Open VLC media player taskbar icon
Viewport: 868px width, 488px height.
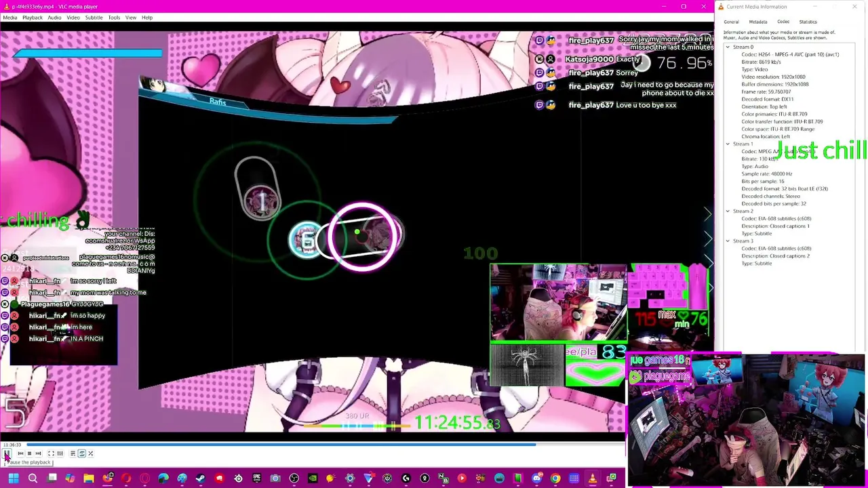click(593, 479)
